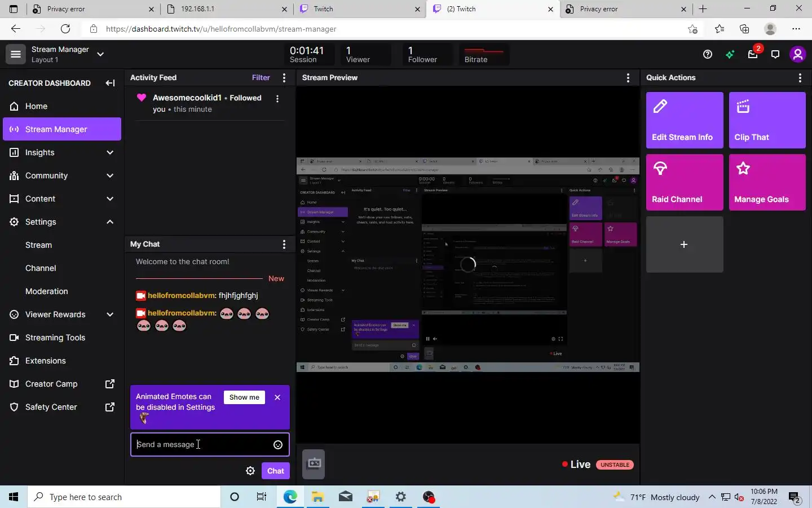Open My Chat panel options menu
812x508 pixels.
[284, 244]
